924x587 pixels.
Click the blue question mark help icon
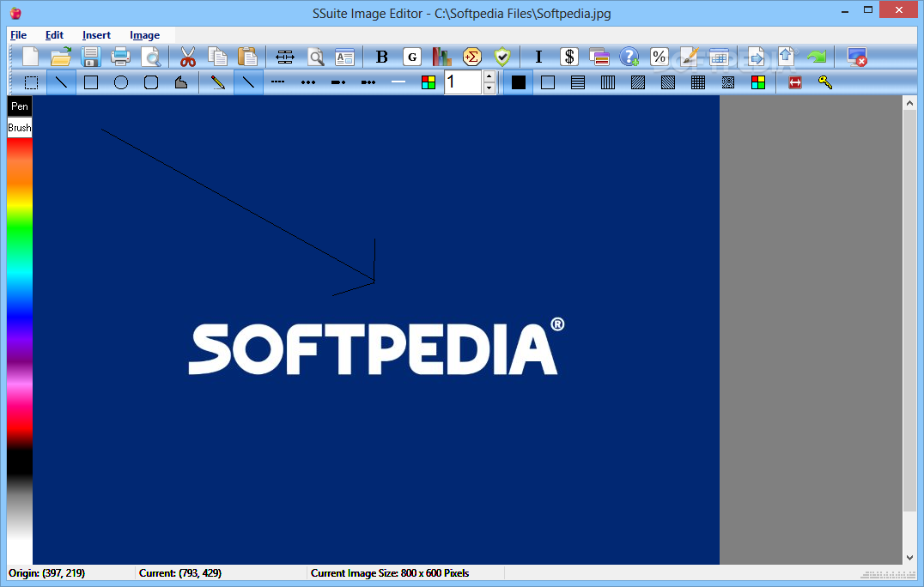pos(629,57)
